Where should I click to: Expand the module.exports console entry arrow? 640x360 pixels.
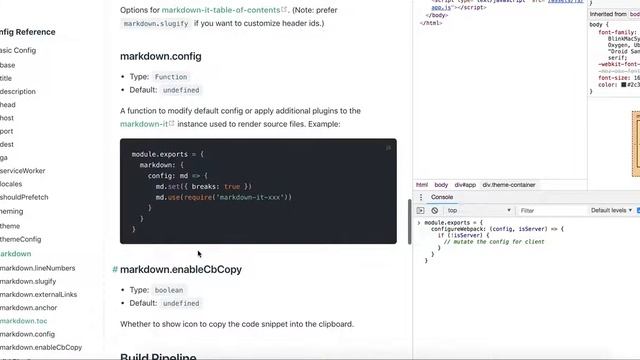[418, 223]
